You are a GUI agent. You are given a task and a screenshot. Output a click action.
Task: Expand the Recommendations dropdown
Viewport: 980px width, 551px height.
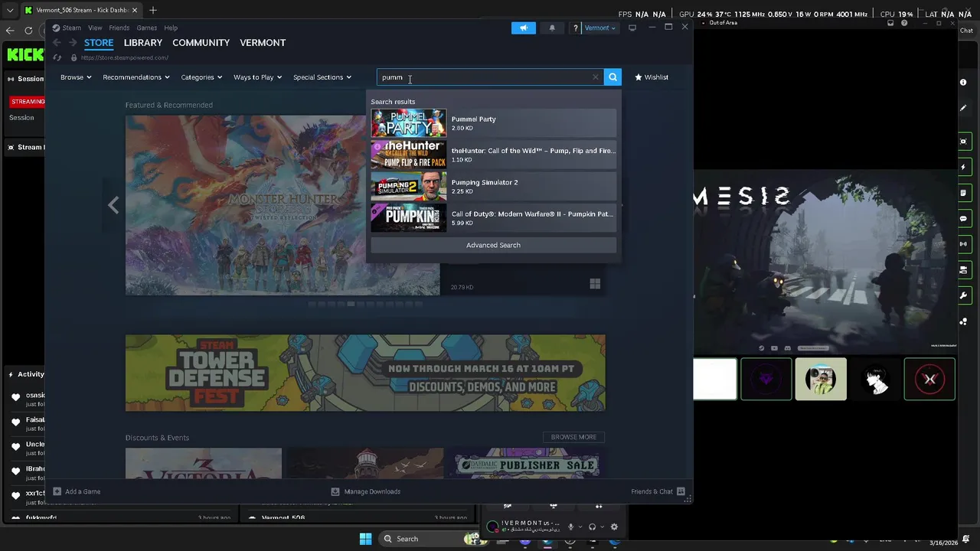(x=136, y=77)
